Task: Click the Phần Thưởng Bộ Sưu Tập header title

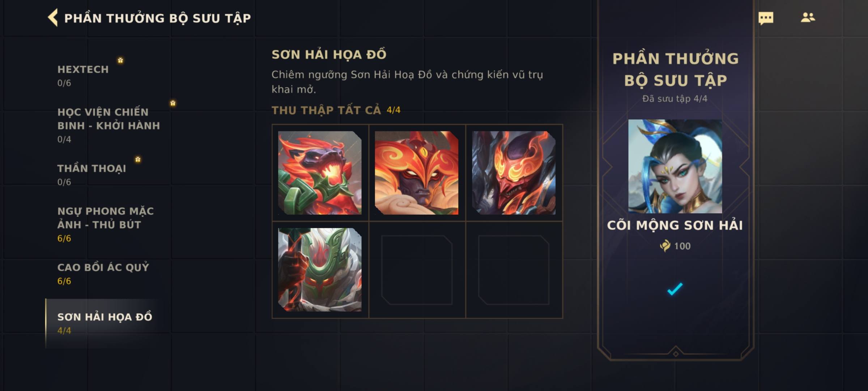Action: [x=157, y=18]
